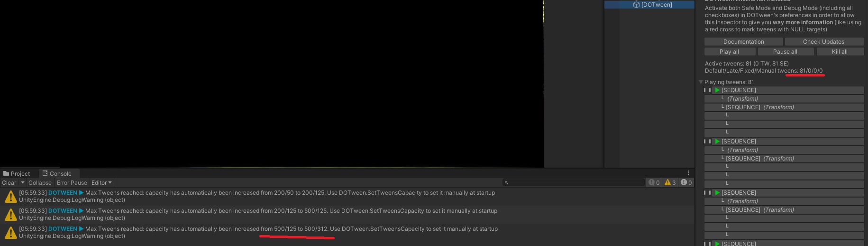Toggle warning messages filter showing 3
Image resolution: width=868 pixels, height=246 pixels.
[x=670, y=182]
